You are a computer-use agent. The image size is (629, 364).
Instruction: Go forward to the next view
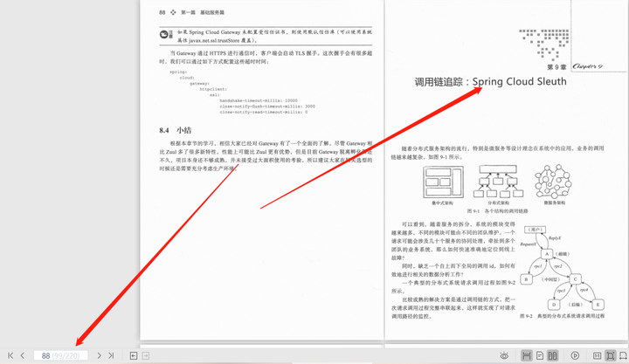(x=146, y=355)
